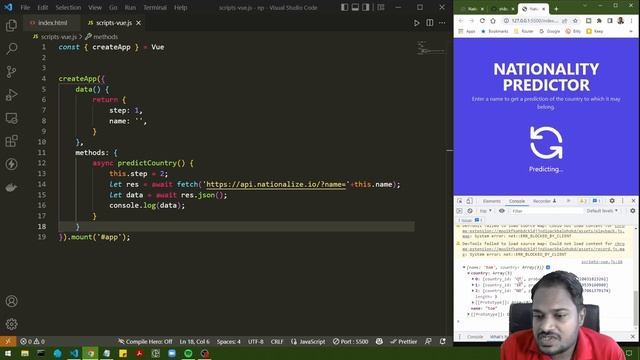Go to Chrome home page
Image resolution: width=640 pixels, height=360 pixels.
click(493, 20)
